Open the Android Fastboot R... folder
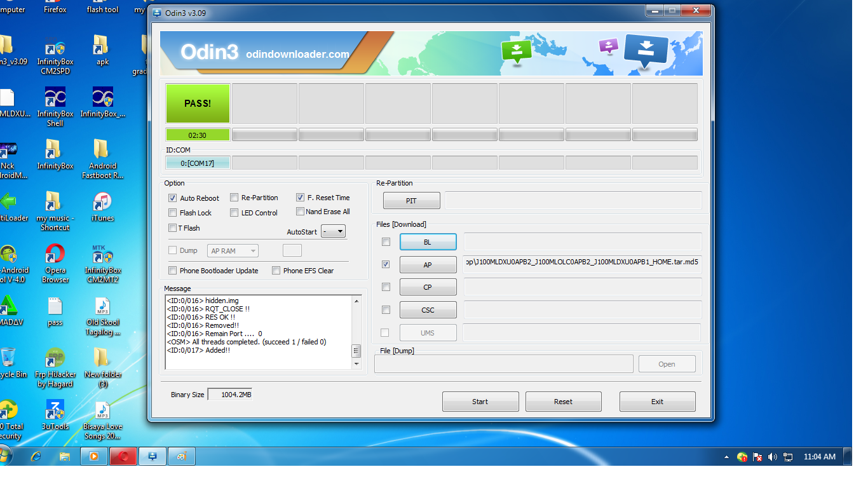The height and width of the screenshot is (488, 868). (102, 159)
